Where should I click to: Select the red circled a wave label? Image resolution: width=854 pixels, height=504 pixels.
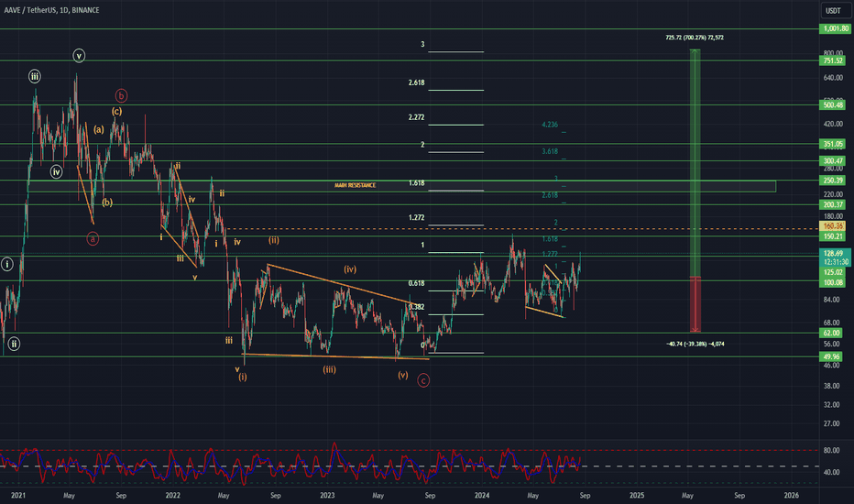click(x=93, y=238)
